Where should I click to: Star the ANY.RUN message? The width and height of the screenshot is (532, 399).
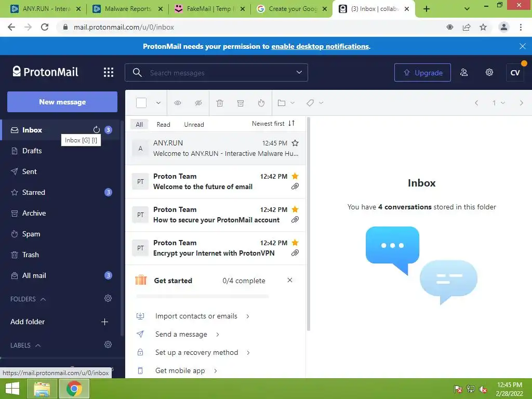pyautogui.click(x=295, y=143)
